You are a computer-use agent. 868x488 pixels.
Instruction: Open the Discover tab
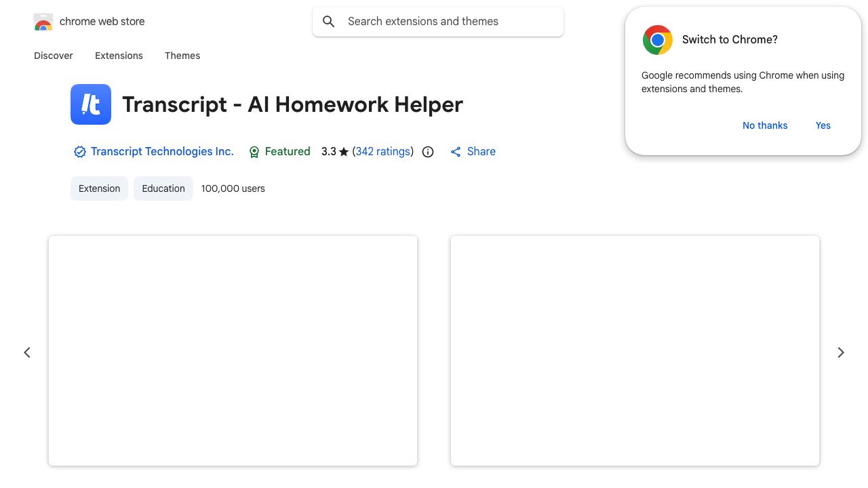click(x=54, y=56)
